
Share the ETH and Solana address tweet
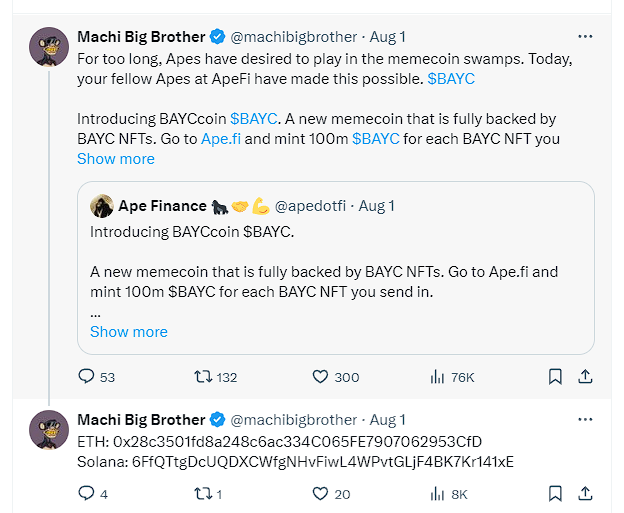(586, 493)
